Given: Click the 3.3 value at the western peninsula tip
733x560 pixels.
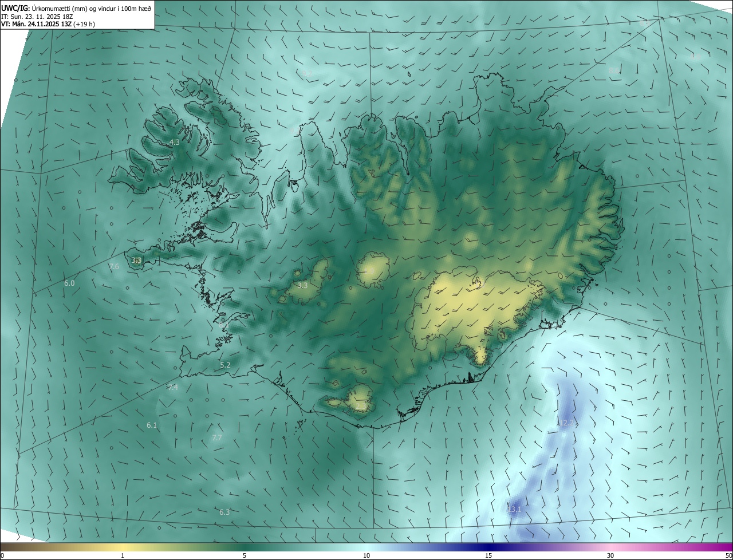Looking at the screenshot, I should coord(136,260).
